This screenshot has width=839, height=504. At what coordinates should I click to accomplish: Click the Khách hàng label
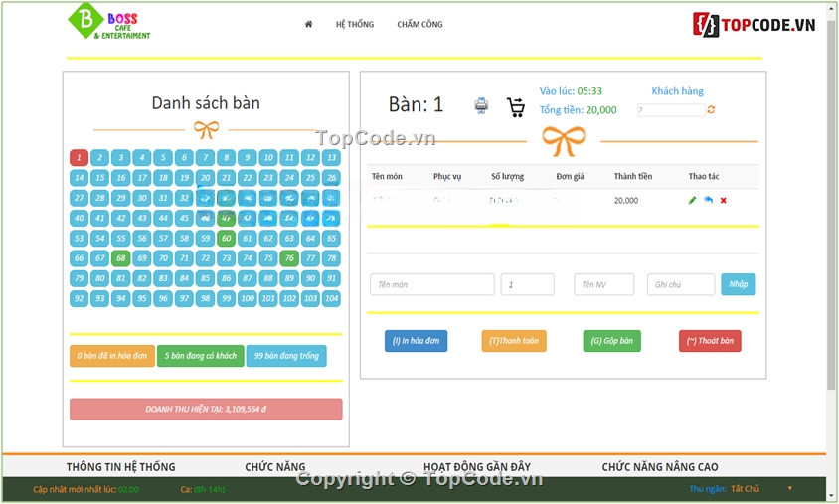(677, 91)
